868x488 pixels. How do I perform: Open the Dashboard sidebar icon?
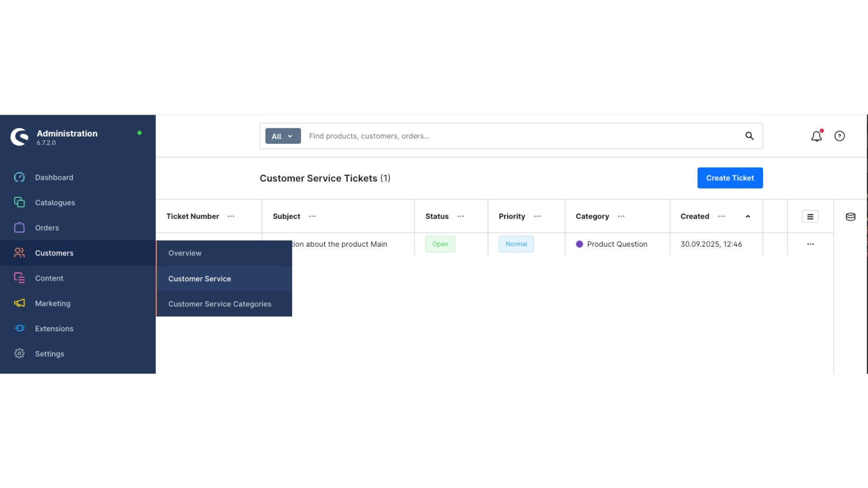(19, 178)
